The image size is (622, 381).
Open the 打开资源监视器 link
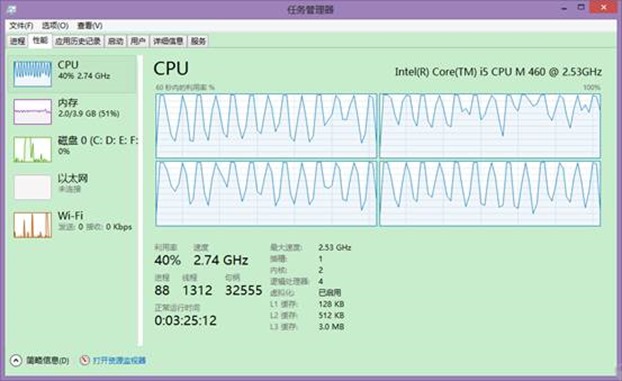tap(119, 360)
